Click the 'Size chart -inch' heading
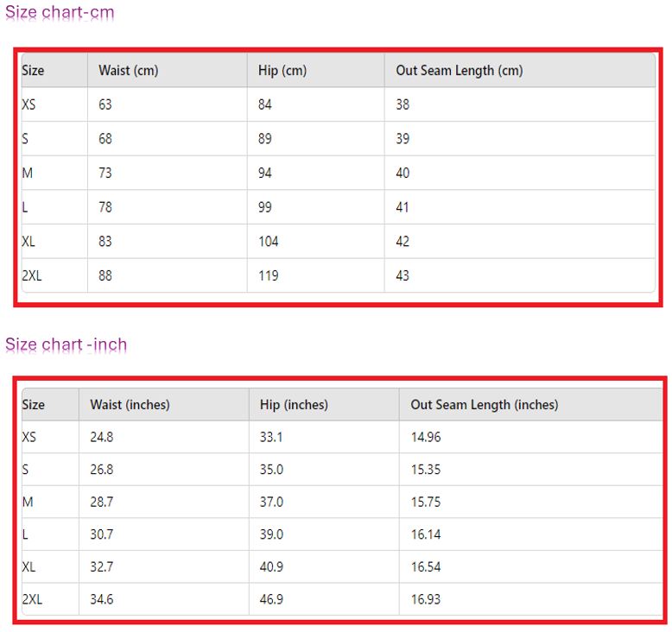This screenshot has height=632, width=672. pyautogui.click(x=67, y=344)
